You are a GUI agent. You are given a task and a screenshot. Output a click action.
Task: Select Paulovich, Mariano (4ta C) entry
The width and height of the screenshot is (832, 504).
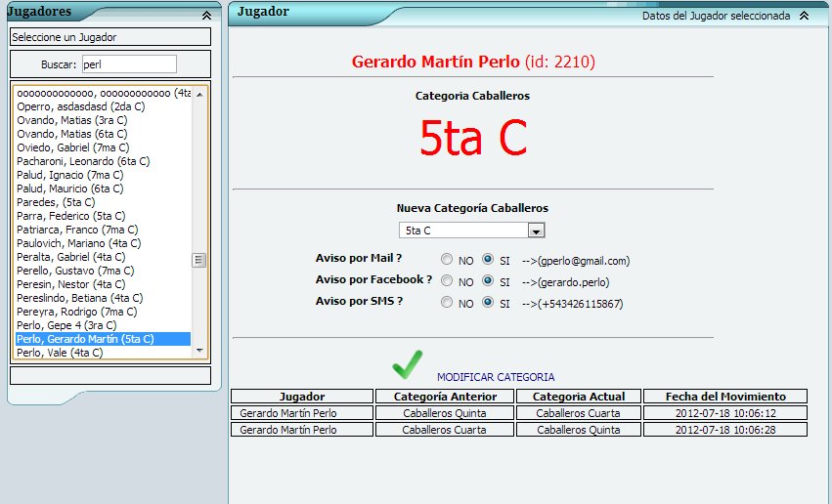78,243
